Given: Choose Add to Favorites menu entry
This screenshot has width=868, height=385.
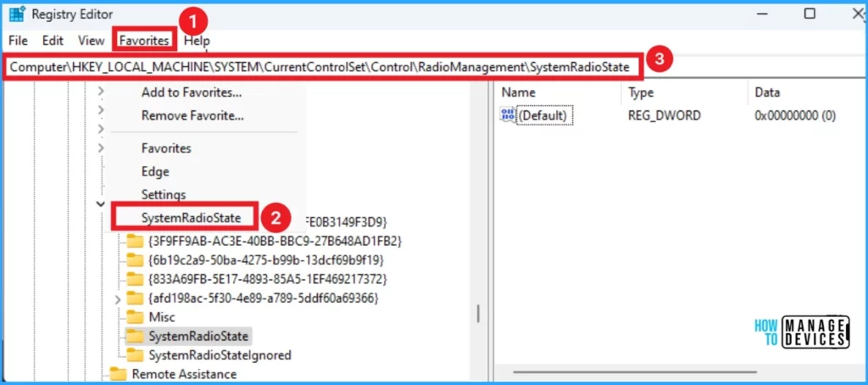Looking at the screenshot, I should (x=192, y=92).
